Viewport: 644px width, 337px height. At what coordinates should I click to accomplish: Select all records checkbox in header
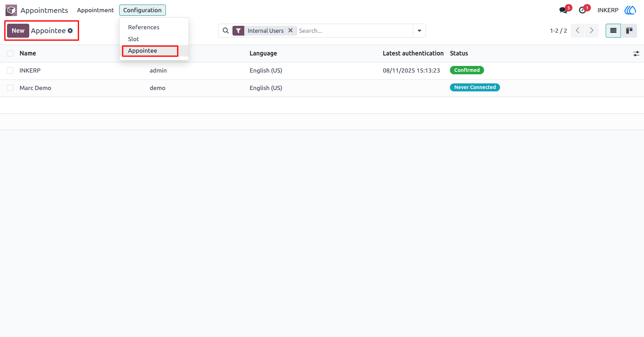pyautogui.click(x=10, y=53)
